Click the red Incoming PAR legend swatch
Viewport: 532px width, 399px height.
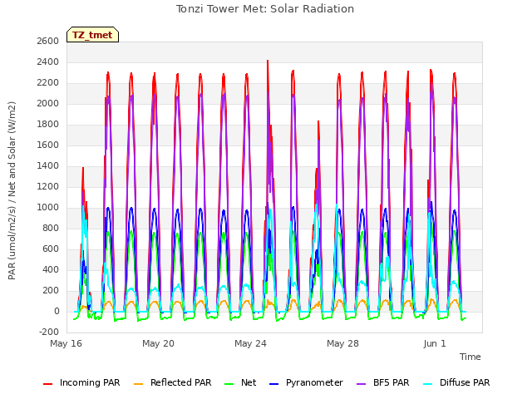pos(48,384)
